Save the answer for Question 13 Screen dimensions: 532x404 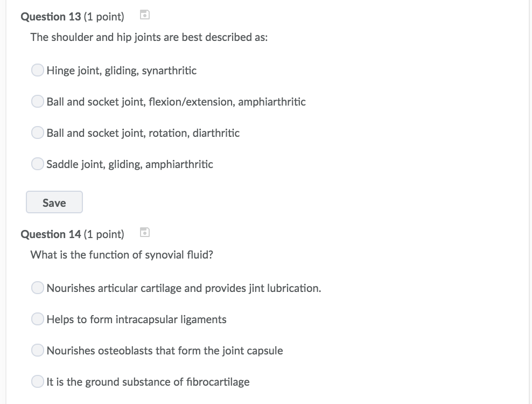point(54,203)
